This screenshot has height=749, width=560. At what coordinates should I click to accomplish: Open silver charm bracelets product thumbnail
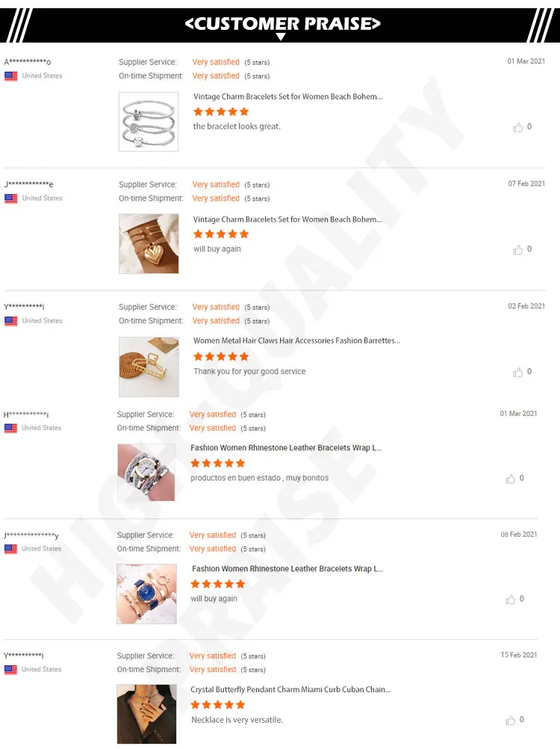click(149, 122)
